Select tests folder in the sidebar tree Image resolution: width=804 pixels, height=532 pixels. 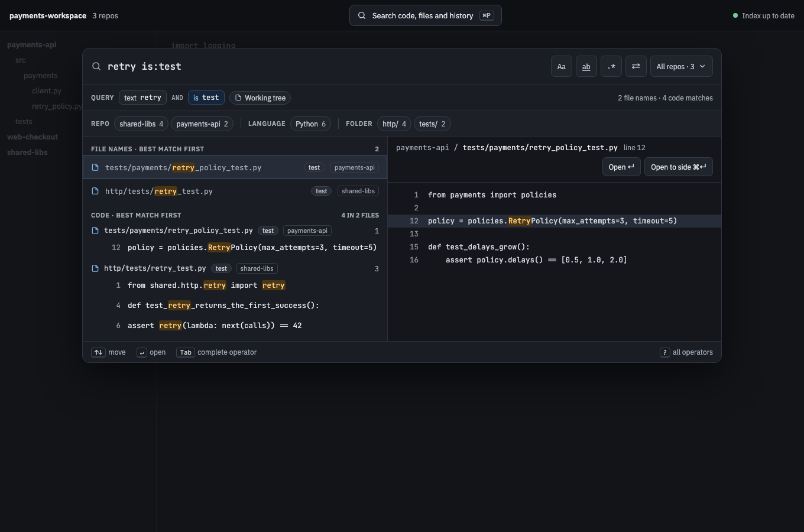pyautogui.click(x=24, y=122)
